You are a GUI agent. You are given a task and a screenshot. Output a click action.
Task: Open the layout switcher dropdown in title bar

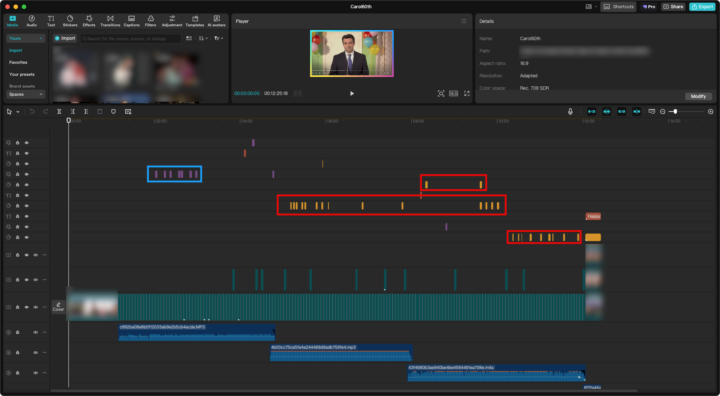tap(591, 7)
